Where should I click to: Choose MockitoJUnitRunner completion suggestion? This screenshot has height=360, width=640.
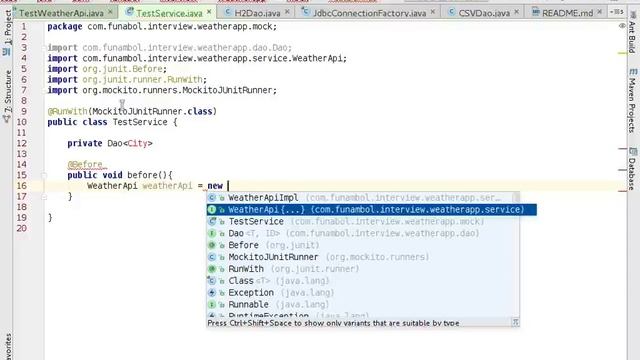pyautogui.click(x=363, y=257)
